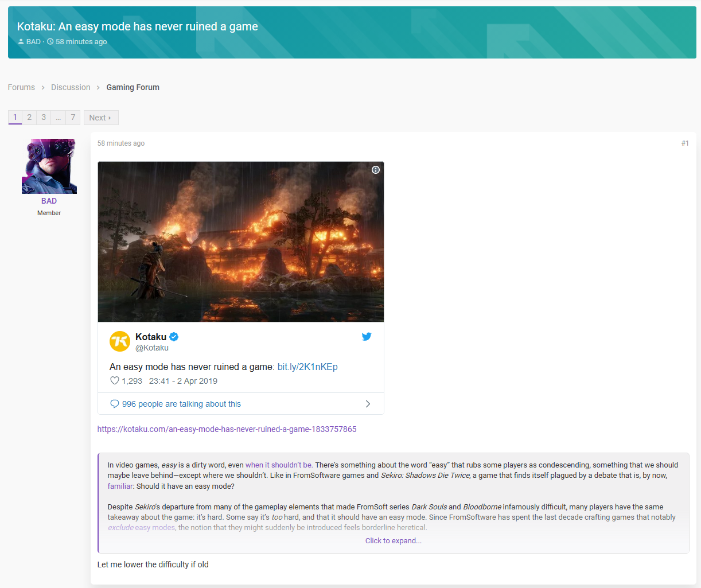The width and height of the screenshot is (701, 588).
Task: Click the speech bubble icon in tweet footer
Action: (114, 404)
